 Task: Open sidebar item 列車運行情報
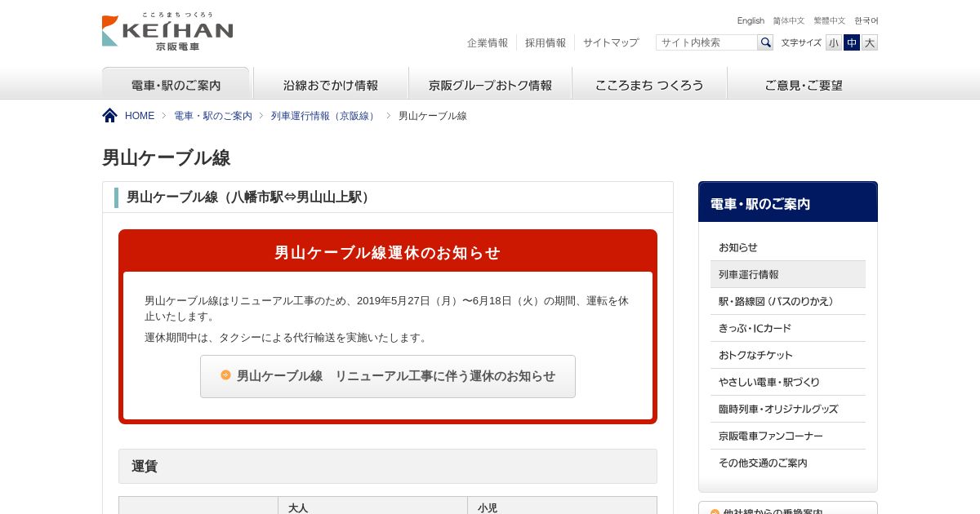click(788, 274)
